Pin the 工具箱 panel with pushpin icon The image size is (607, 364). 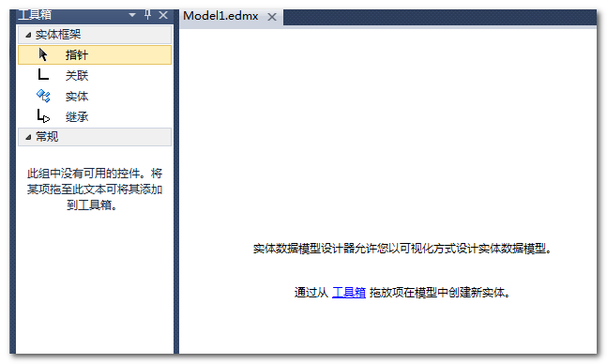click(147, 15)
